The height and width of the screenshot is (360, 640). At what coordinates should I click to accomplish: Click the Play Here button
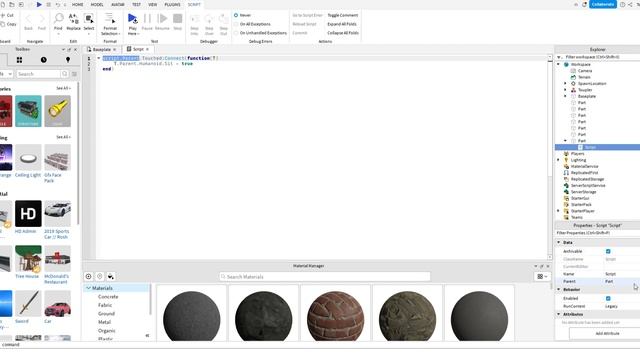point(133,24)
